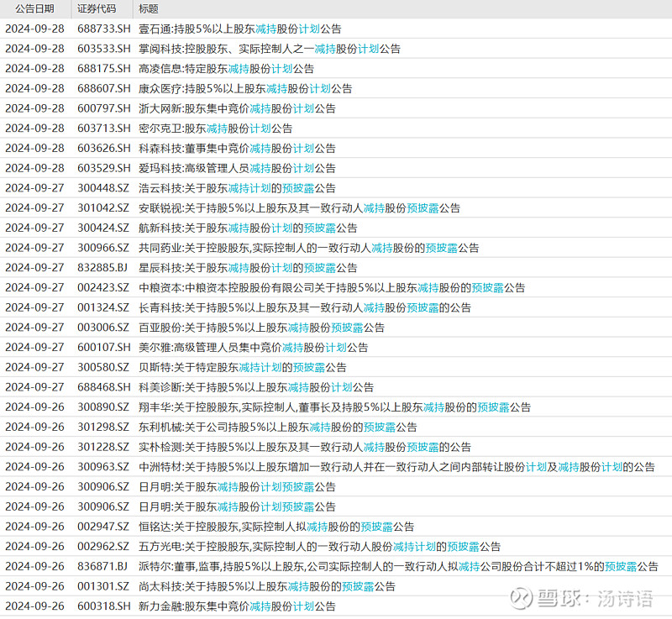
Task: Open the 东利机械 announcement title
Action: coord(278,428)
